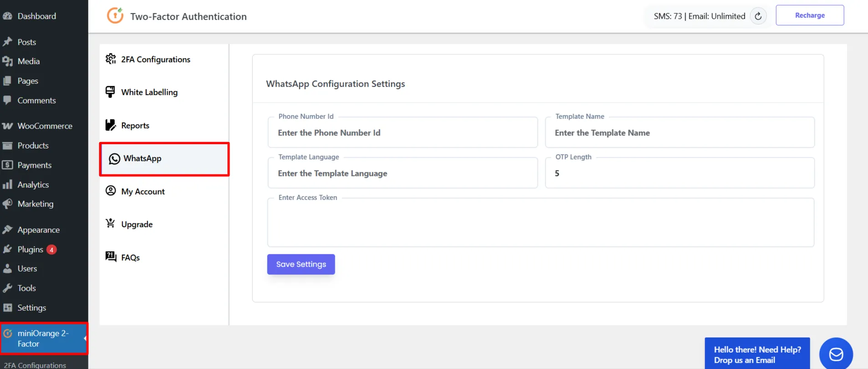868x369 pixels.
Task: Open the email support envelope bubble
Action: tap(836, 354)
